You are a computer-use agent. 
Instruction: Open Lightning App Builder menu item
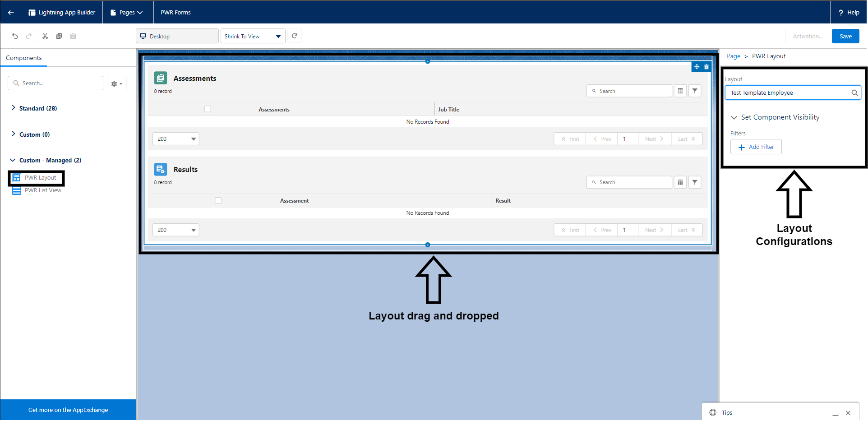click(x=62, y=12)
